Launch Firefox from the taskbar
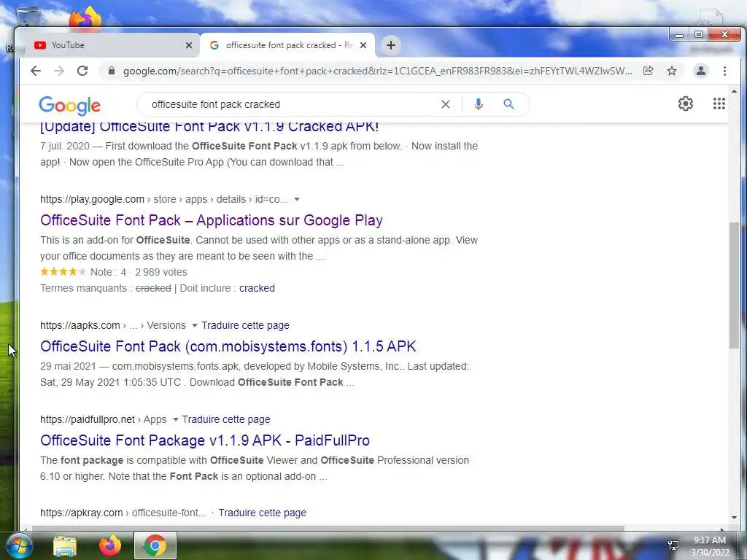 [x=110, y=545]
